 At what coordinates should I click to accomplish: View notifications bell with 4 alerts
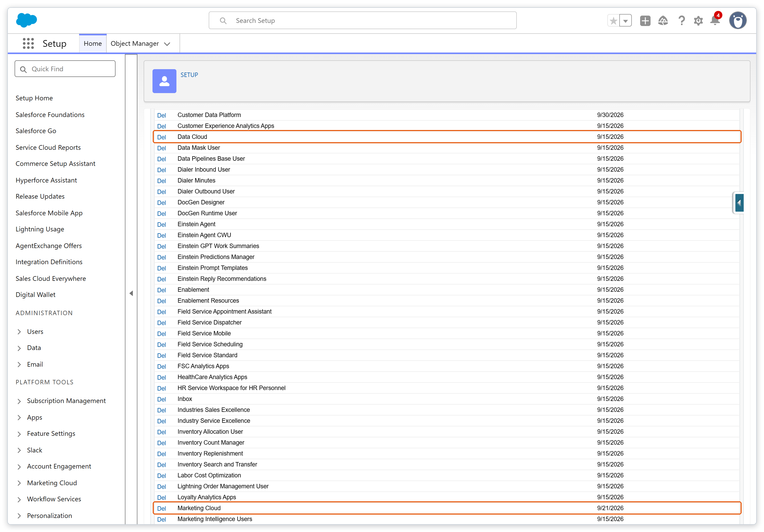click(715, 20)
